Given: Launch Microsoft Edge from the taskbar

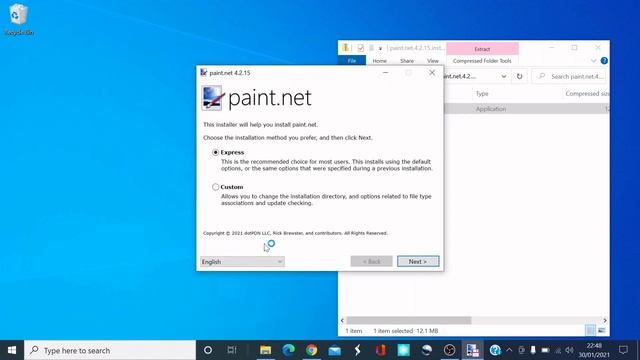Looking at the screenshot, I should pos(289,350).
